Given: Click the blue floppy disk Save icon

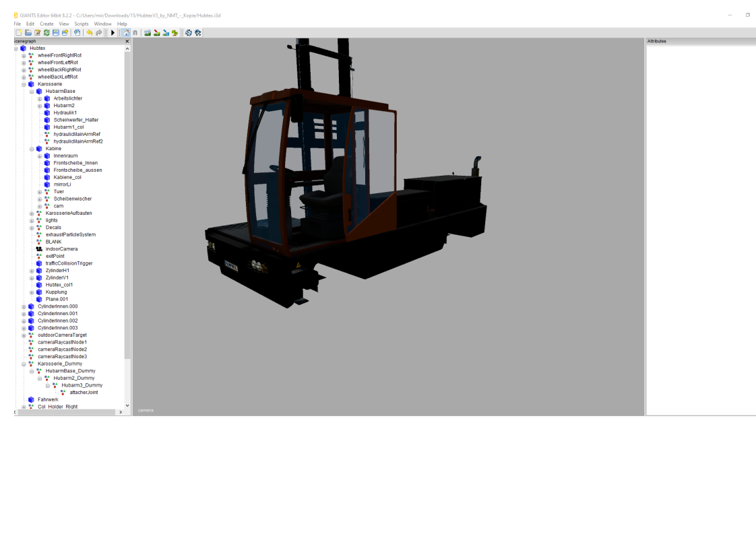Looking at the screenshot, I should [x=56, y=32].
